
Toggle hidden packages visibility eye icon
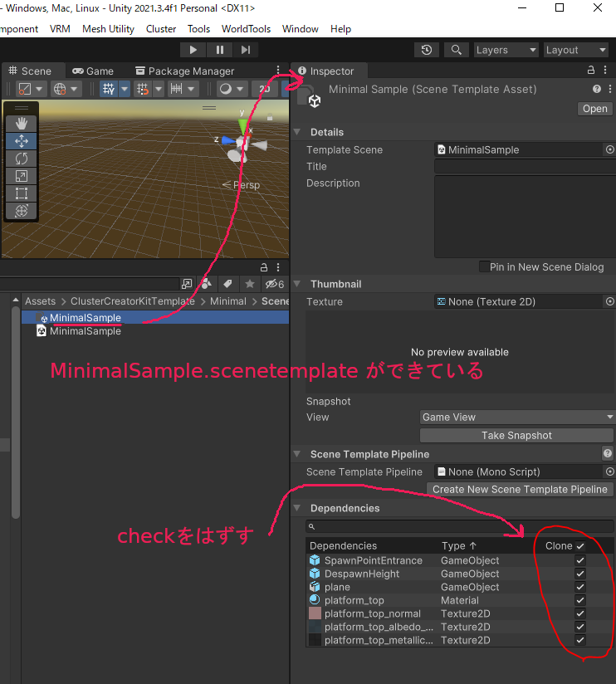275,284
